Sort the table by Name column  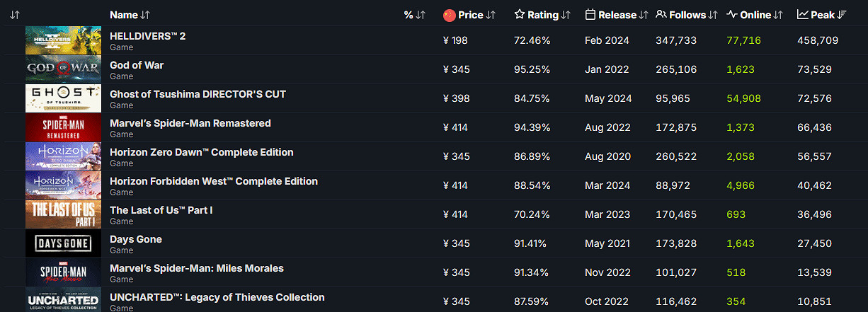point(145,15)
